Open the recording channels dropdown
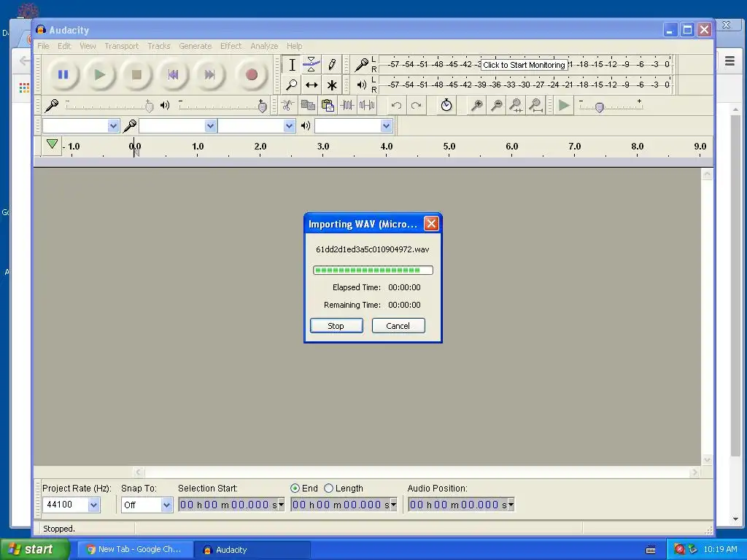747x560 pixels. pos(289,125)
